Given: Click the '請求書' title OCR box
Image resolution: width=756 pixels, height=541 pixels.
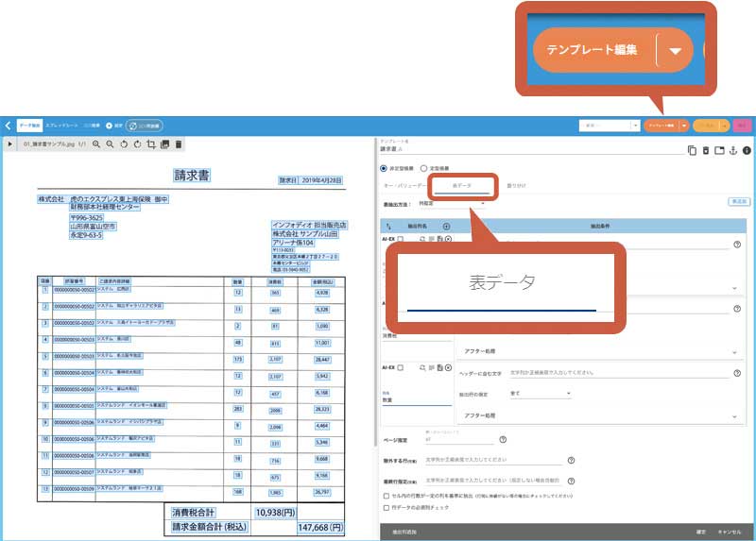Looking at the screenshot, I should (x=192, y=176).
